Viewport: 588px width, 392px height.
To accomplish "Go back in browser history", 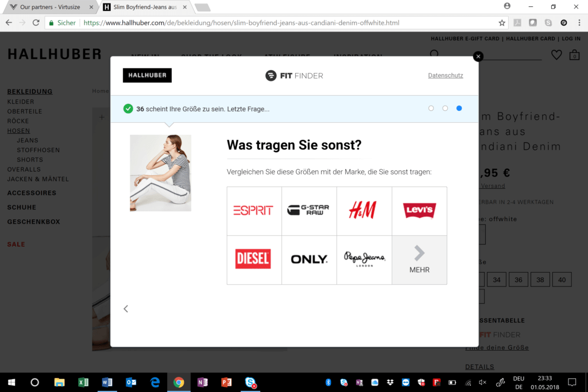I will coord(9,23).
